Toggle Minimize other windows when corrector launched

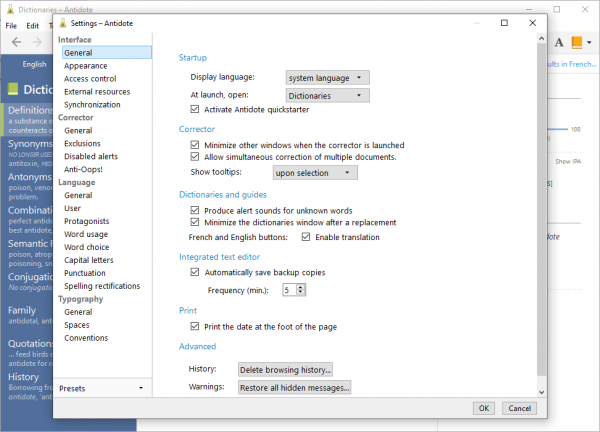[x=195, y=145]
